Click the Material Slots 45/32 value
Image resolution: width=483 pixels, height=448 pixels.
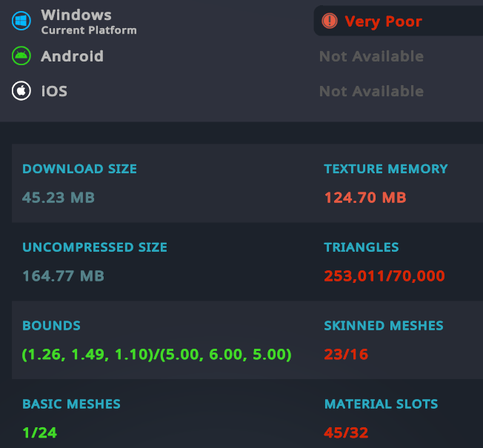point(346,433)
